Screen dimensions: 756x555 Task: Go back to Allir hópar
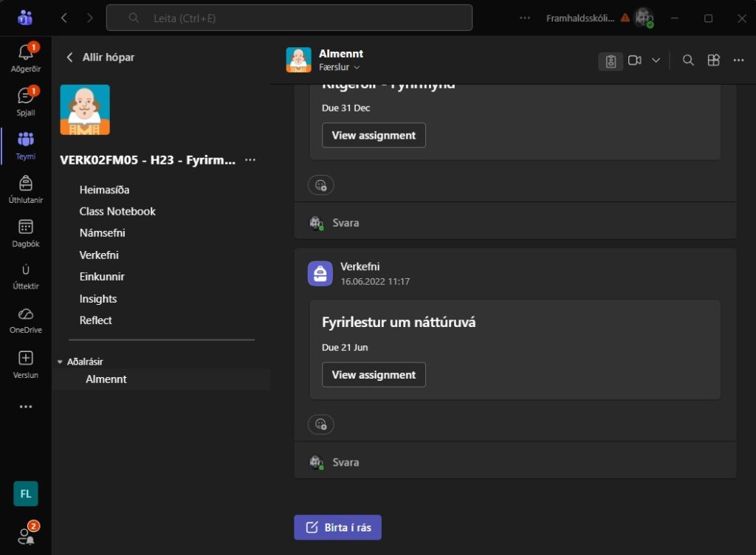[x=100, y=58]
